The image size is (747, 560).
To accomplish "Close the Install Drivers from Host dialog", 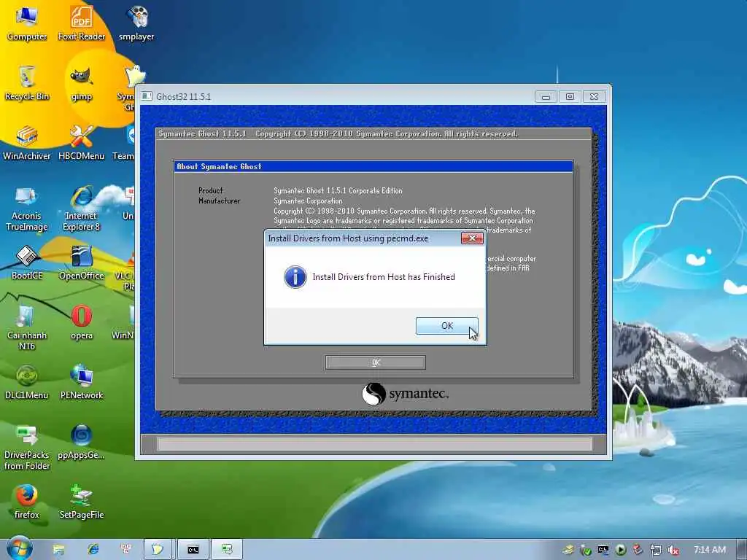I will [x=472, y=238].
